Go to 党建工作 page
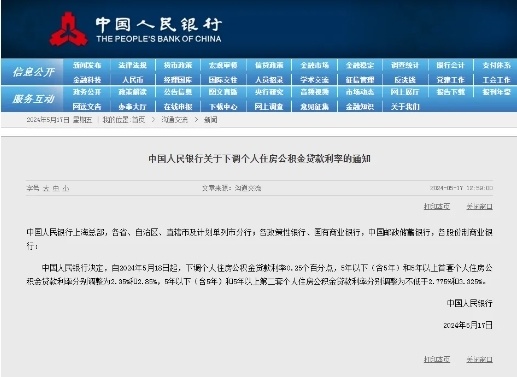Viewport: 517px width, 377px height. tap(450, 80)
